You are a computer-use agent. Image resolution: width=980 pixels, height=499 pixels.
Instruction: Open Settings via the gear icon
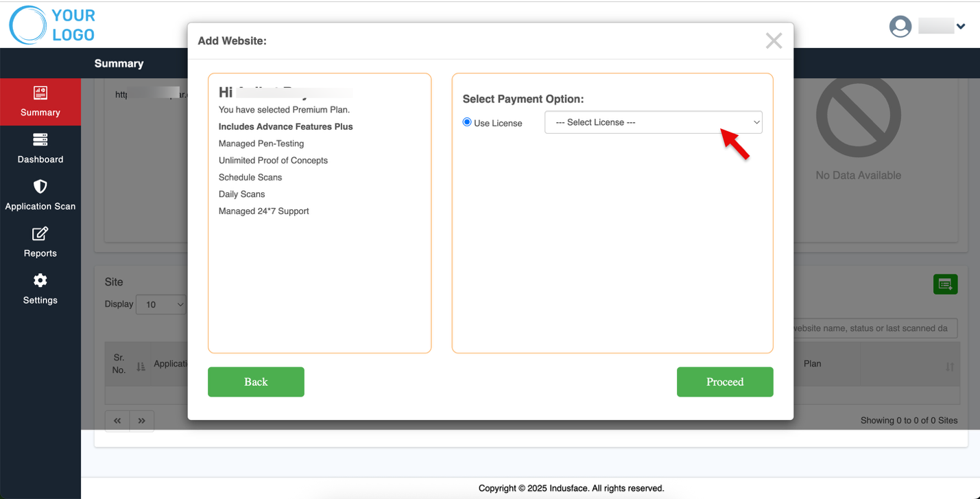(40, 290)
